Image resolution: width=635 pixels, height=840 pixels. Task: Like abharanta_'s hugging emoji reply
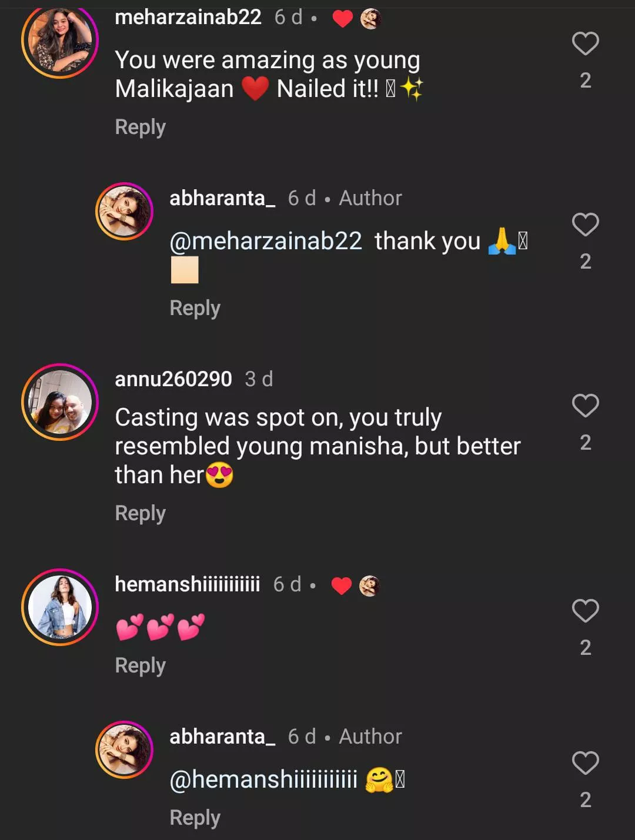(x=585, y=764)
